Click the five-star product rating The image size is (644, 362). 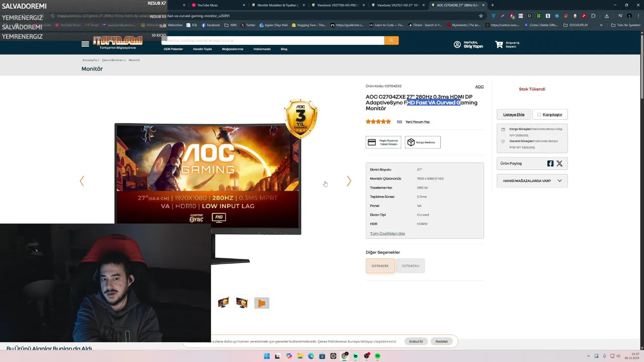[378, 122]
